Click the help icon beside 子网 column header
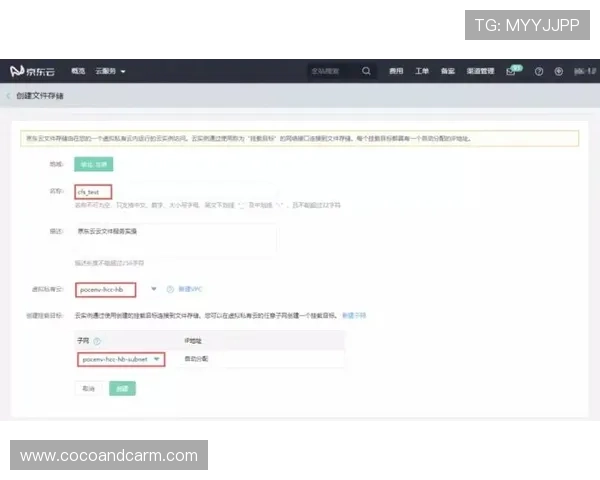The image size is (600, 480). (x=97, y=341)
